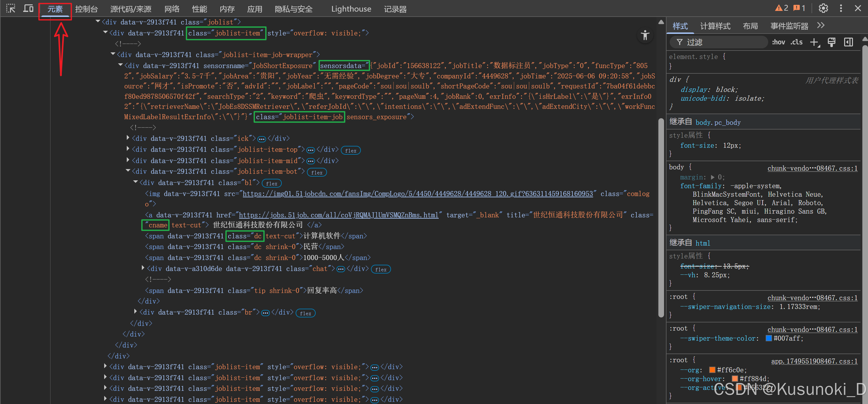Open the 计算样式 tab
This screenshot has height=404, width=868.
[x=715, y=26]
